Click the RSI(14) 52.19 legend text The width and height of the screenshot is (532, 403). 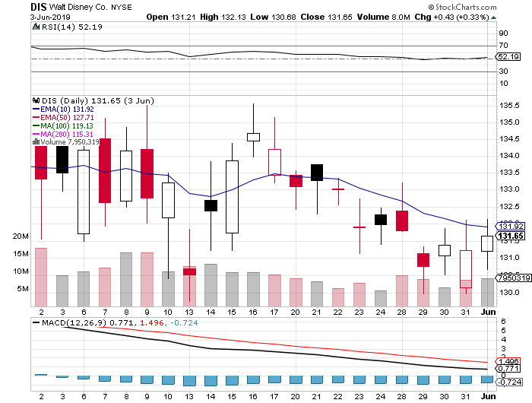click(x=72, y=27)
